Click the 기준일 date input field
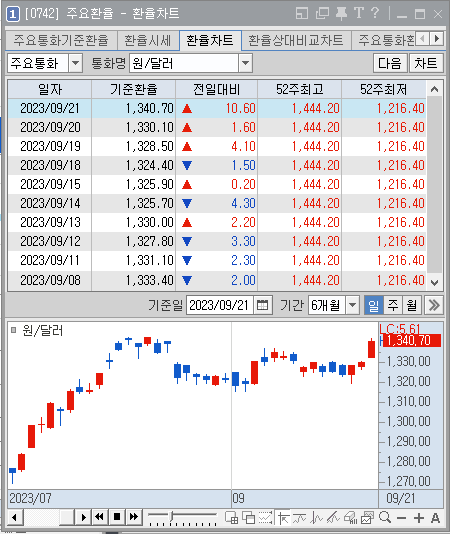450x534 pixels. [220, 305]
